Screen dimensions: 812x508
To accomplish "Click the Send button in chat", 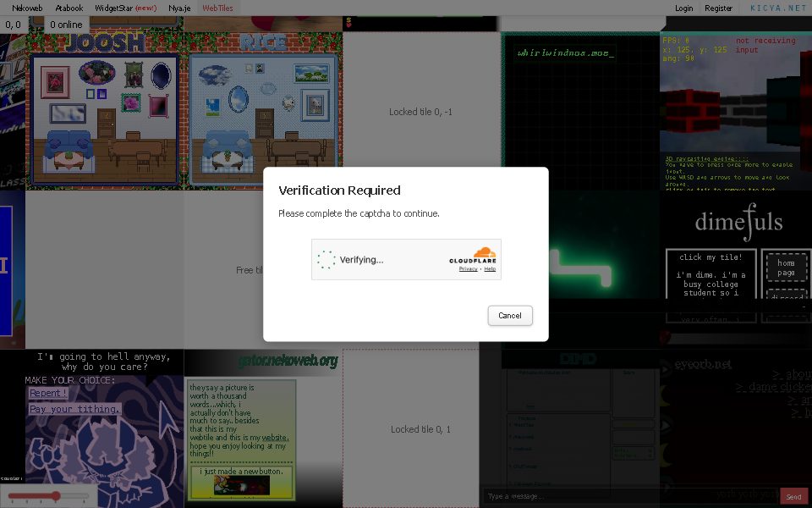I will [x=793, y=497].
